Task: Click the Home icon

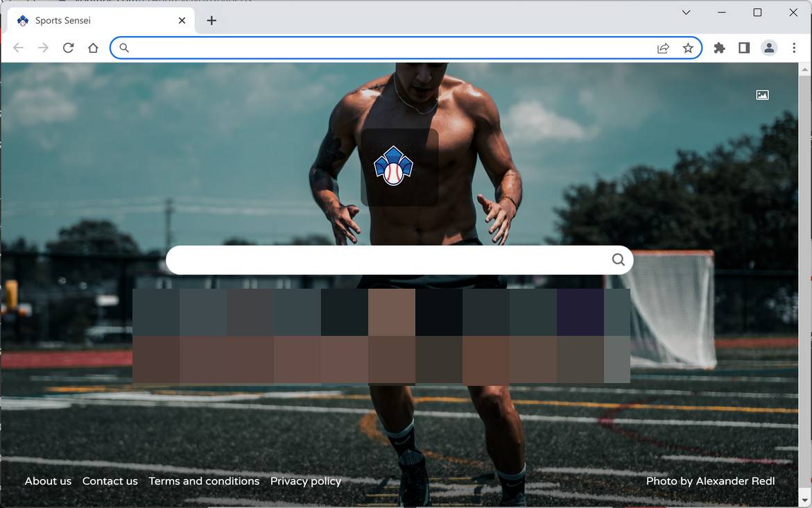Action: pos(93,47)
